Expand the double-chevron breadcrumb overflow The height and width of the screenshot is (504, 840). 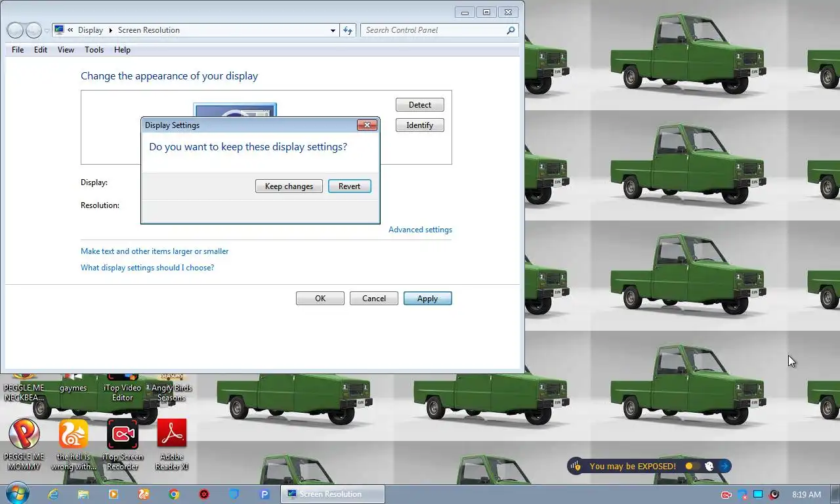tap(70, 30)
